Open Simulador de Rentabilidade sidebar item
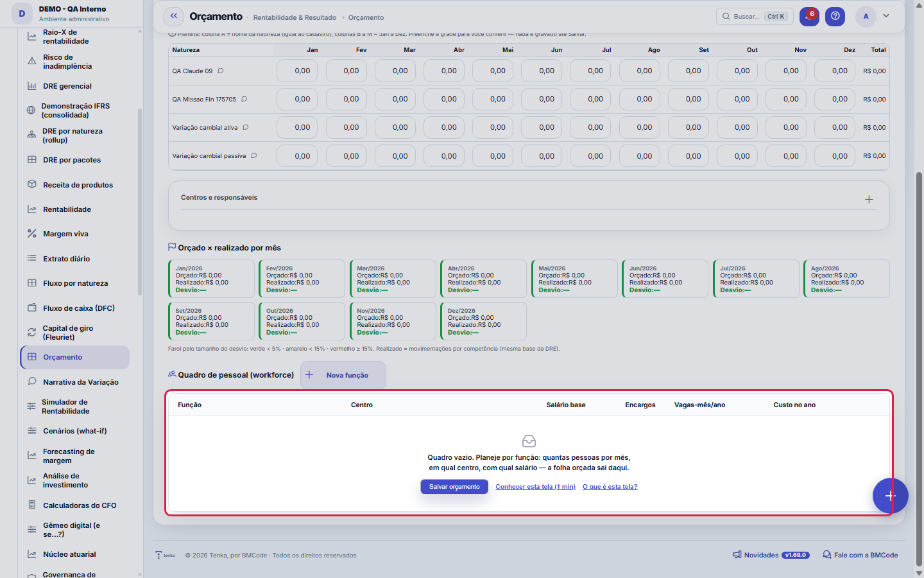Image resolution: width=924 pixels, height=578 pixels. point(75,407)
